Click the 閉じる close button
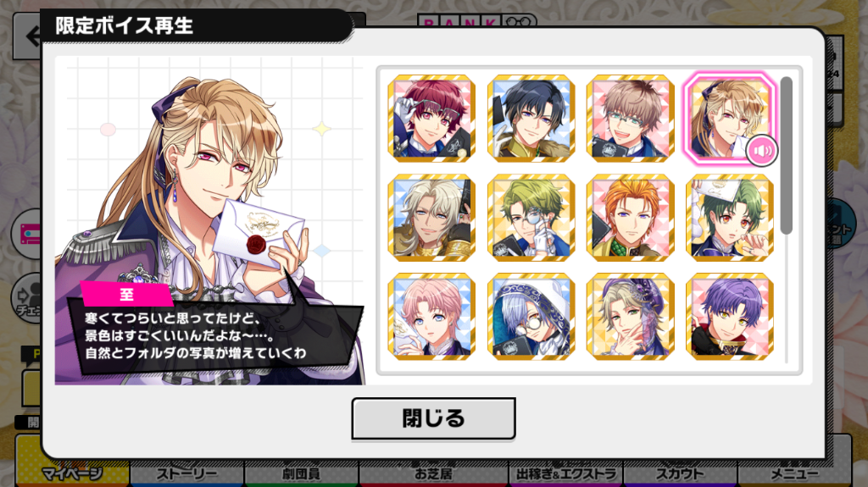 (x=433, y=418)
